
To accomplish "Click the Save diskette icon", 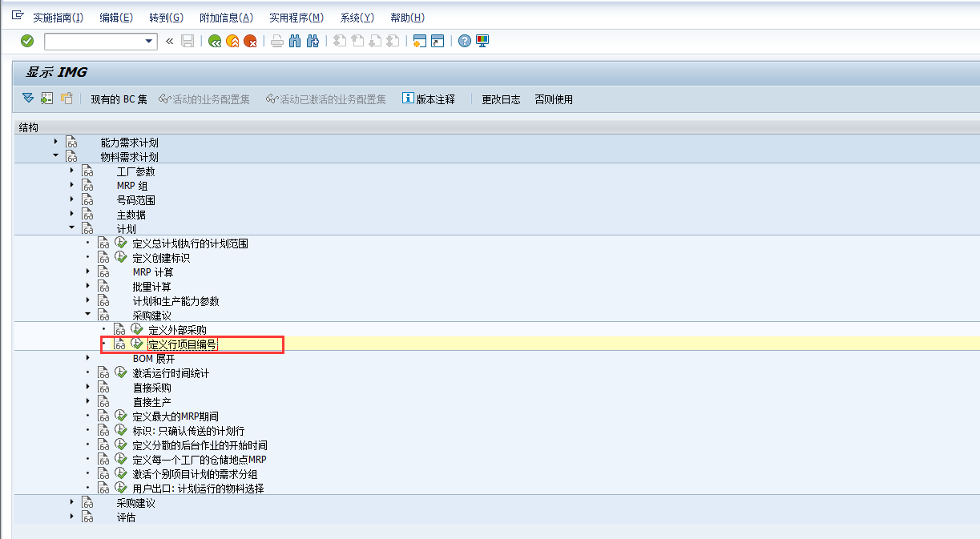I will click(188, 41).
